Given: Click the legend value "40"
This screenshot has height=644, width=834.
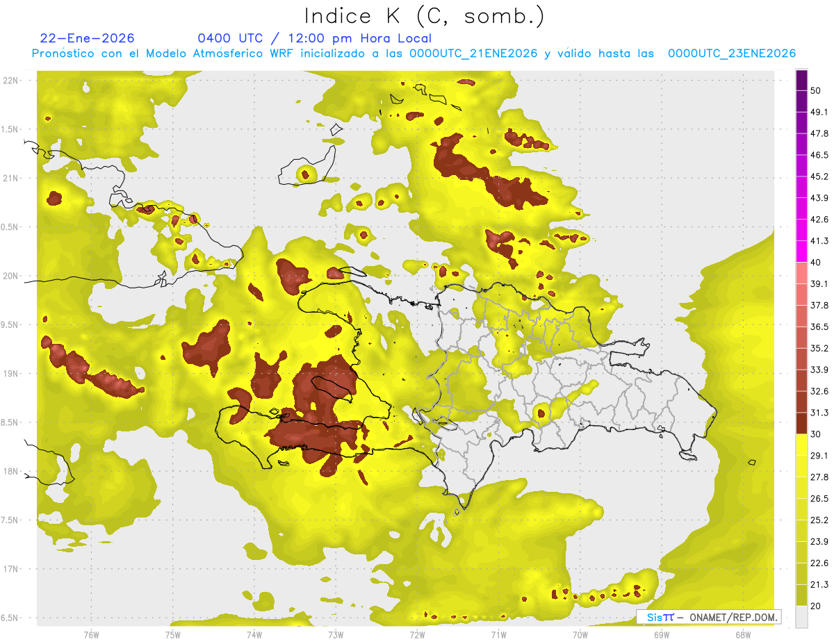Looking at the screenshot, I should pyautogui.click(x=816, y=263).
